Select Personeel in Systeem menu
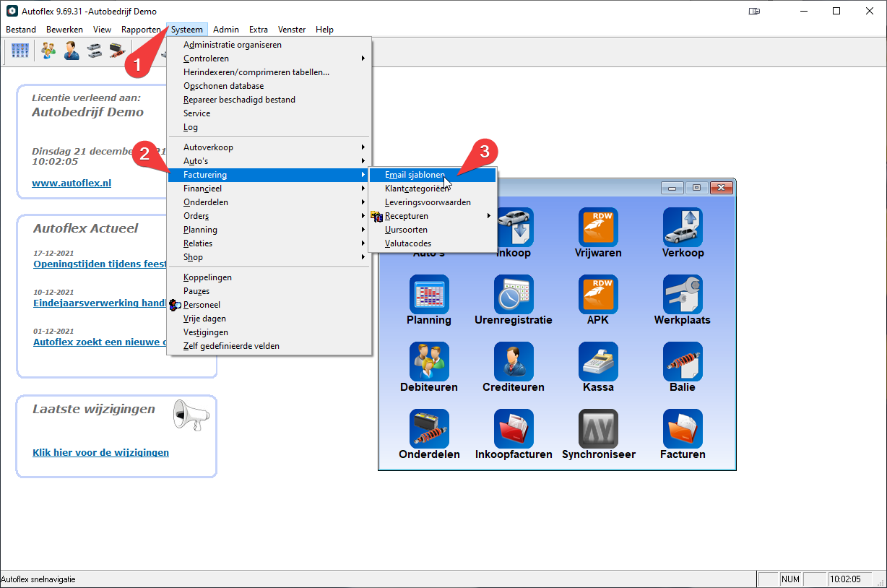 (x=269, y=305)
